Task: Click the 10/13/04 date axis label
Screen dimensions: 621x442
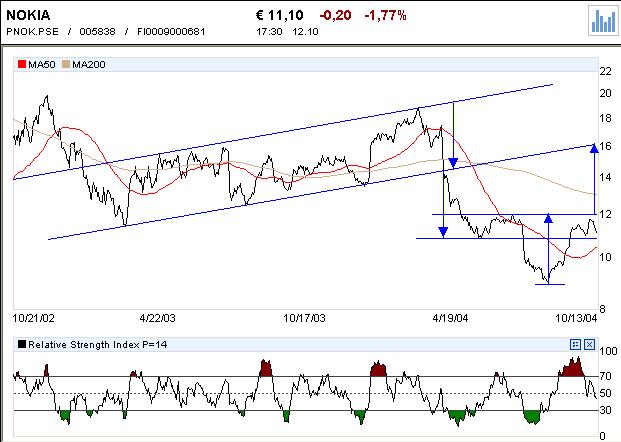Action: coord(576,318)
